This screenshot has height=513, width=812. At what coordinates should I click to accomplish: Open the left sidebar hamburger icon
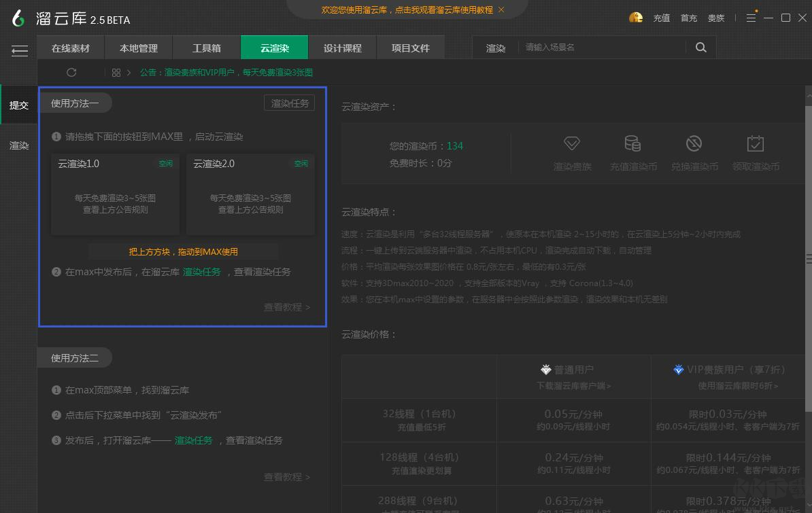click(x=20, y=50)
